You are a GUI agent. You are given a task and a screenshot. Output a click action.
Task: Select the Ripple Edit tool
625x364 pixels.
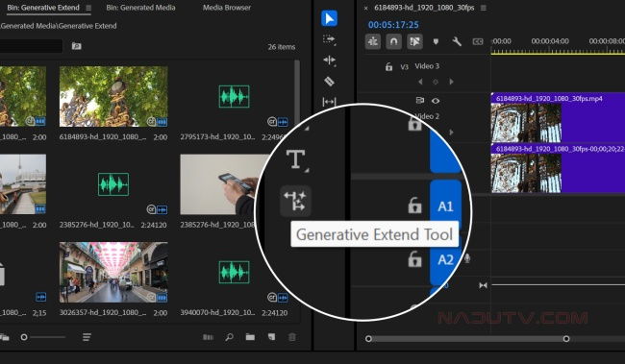[329, 61]
